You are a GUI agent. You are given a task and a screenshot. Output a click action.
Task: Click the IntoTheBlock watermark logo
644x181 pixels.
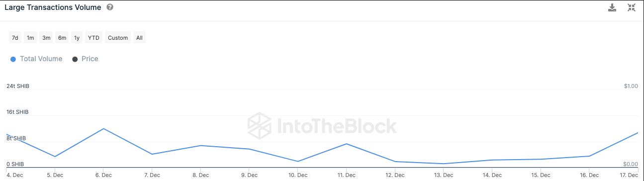[322, 126]
